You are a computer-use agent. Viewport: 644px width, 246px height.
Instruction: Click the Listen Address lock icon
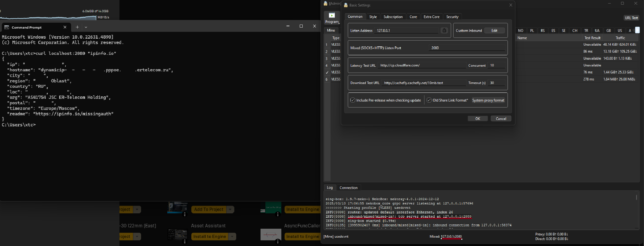(444, 31)
